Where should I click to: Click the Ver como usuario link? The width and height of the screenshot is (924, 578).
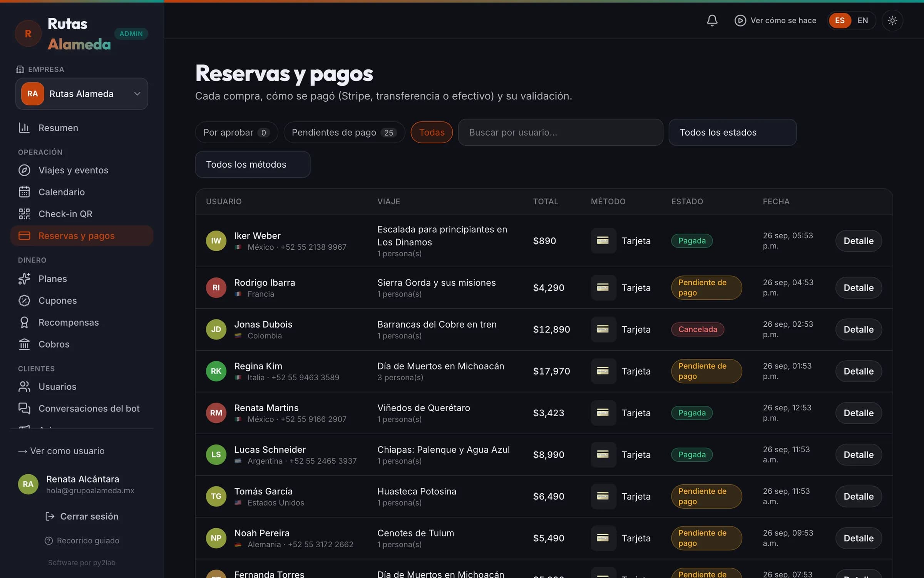pyautogui.click(x=61, y=451)
